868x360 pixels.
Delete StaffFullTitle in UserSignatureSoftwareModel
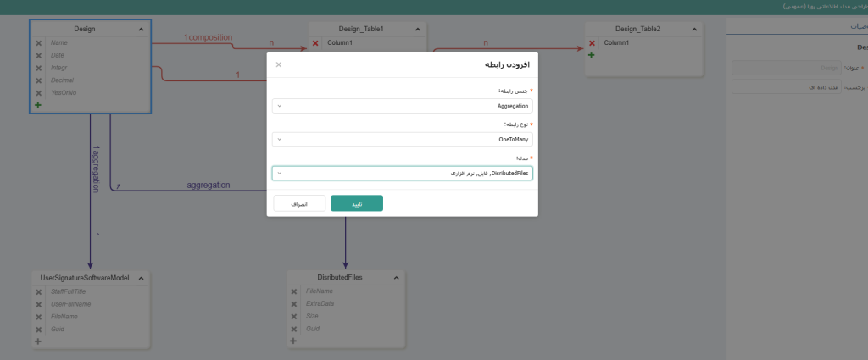click(x=38, y=291)
